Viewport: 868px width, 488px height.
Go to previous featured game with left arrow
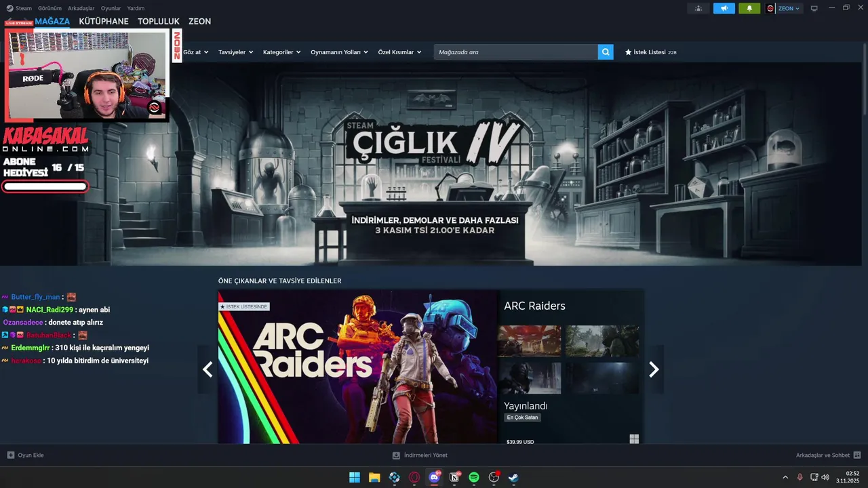(208, 369)
